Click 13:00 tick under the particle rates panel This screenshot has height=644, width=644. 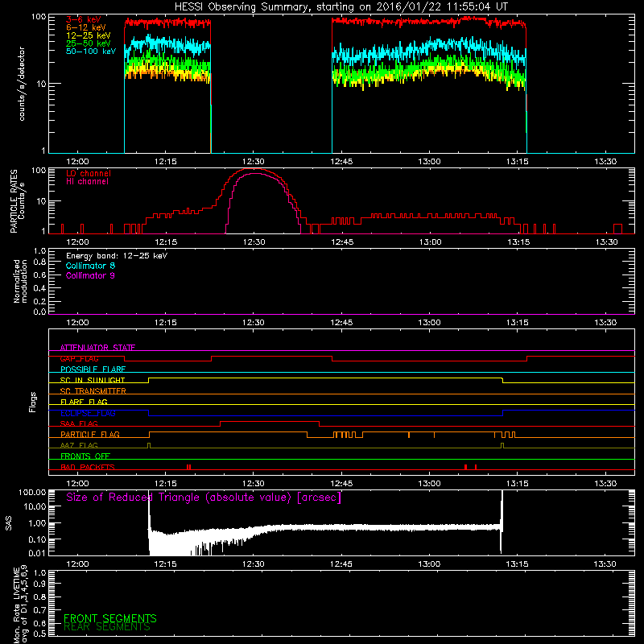[430, 242]
